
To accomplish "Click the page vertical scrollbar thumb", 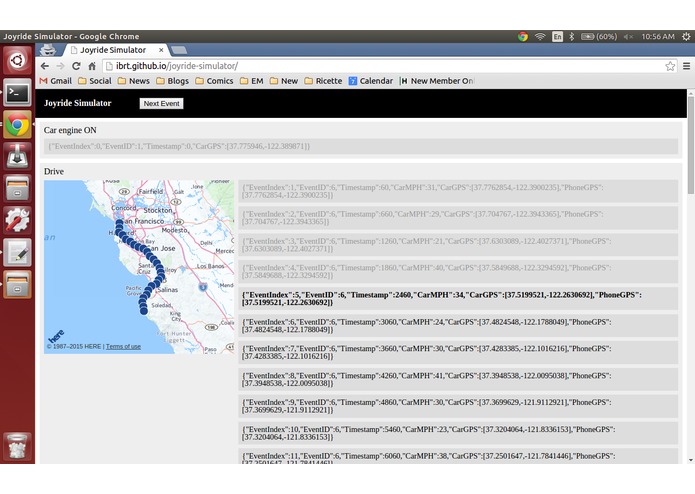I will [691, 145].
